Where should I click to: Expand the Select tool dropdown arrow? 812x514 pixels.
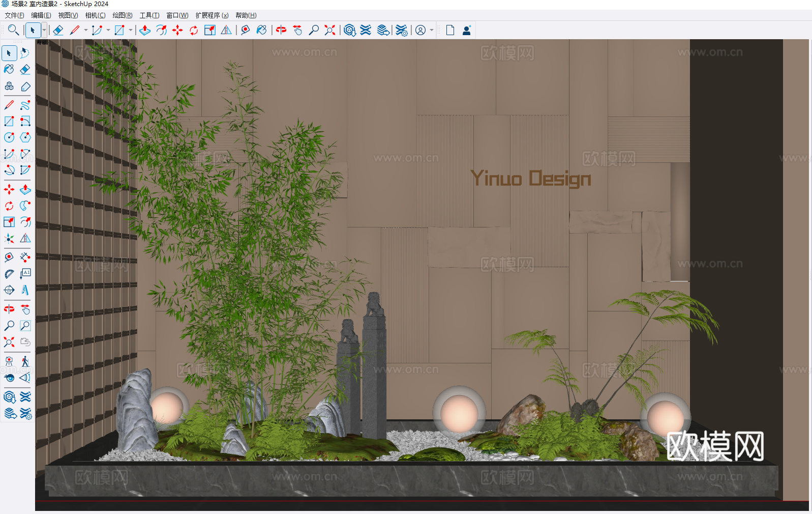coord(44,31)
